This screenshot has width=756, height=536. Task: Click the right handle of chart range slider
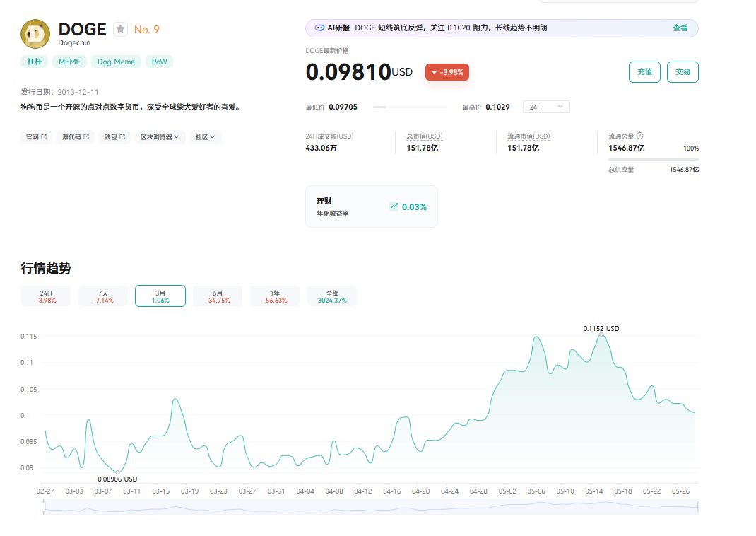pos(697,506)
